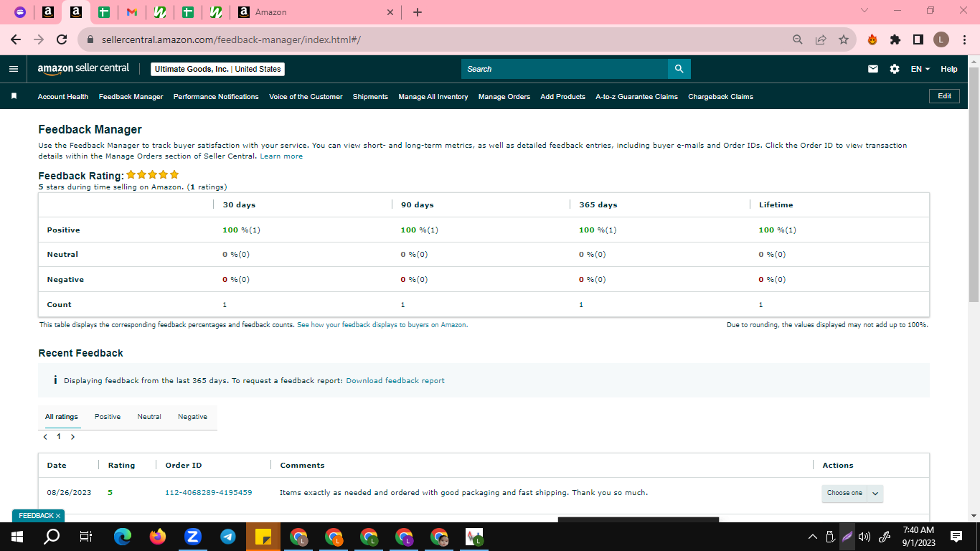Screen dimensions: 980x551
Task: Click the bookmark flag icon
Action: click(x=14, y=96)
